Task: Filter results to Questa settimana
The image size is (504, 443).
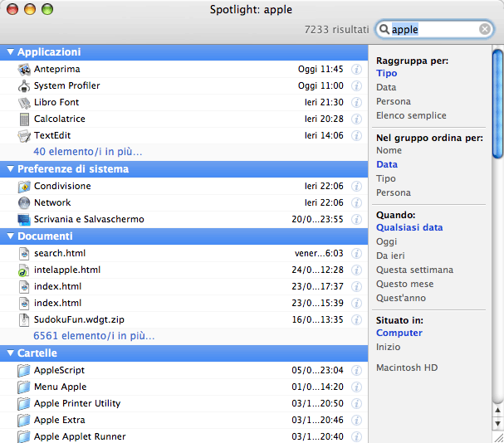Action: (x=414, y=270)
